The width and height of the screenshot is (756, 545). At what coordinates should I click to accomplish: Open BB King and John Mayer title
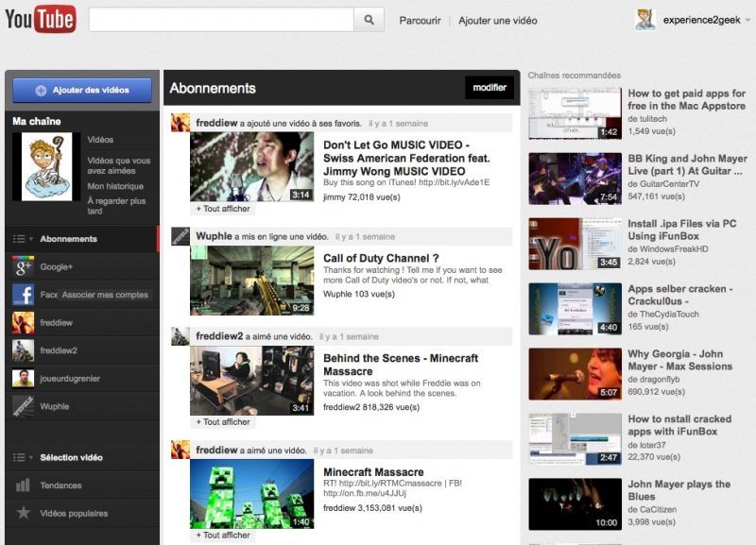pyautogui.click(x=688, y=164)
